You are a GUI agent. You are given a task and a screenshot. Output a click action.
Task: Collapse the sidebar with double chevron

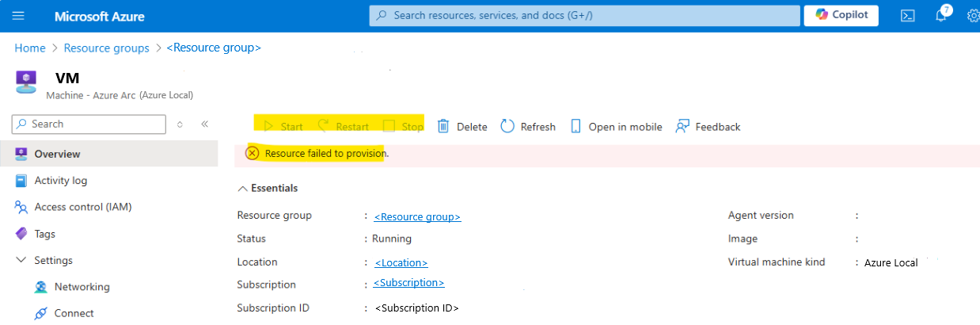204,124
